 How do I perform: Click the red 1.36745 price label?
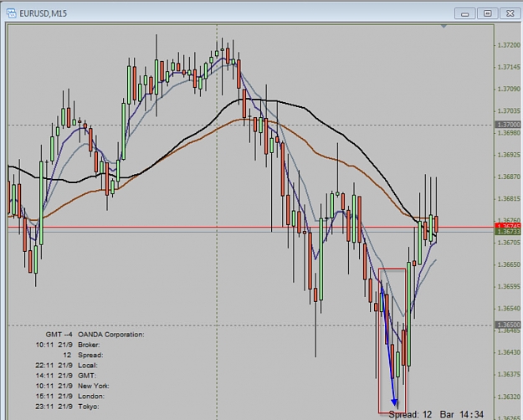pos(508,226)
